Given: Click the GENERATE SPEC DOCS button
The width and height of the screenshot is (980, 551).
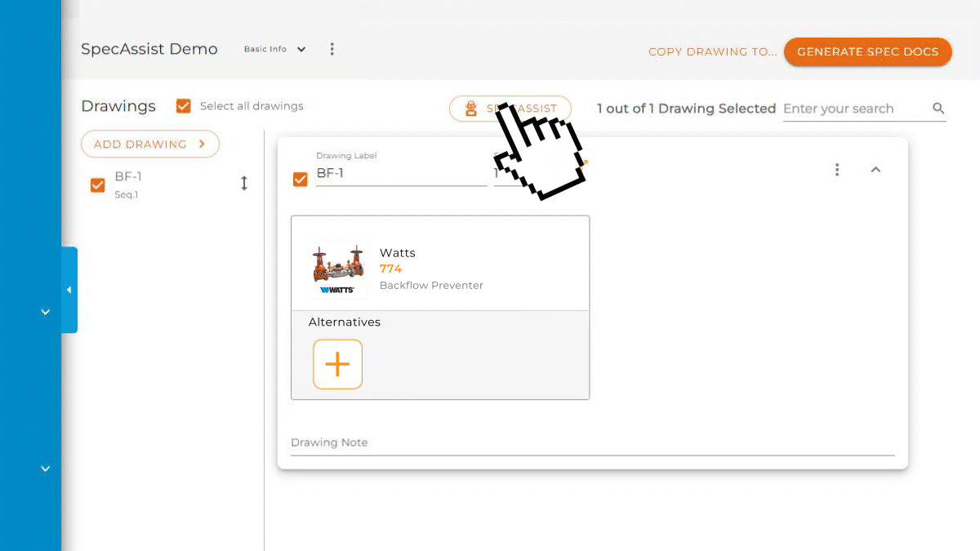Looking at the screenshot, I should pos(867,51).
